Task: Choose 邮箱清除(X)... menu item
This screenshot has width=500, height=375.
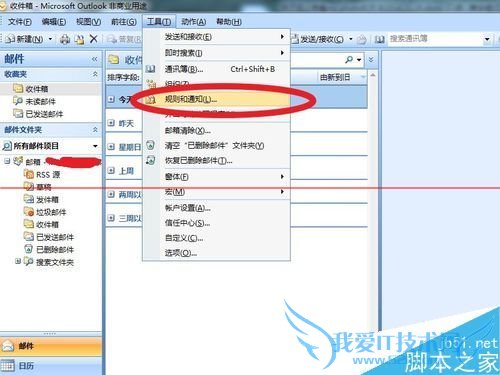Action: pos(217,130)
